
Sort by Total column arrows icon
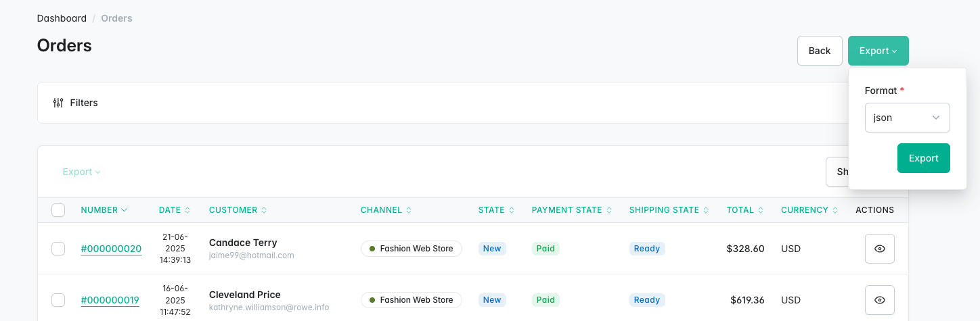(761, 210)
